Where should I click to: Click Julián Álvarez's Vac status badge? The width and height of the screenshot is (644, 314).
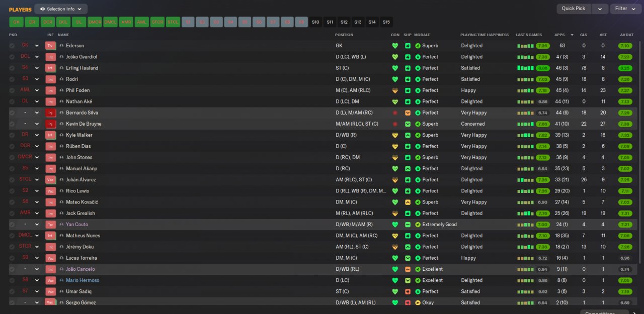point(50,180)
